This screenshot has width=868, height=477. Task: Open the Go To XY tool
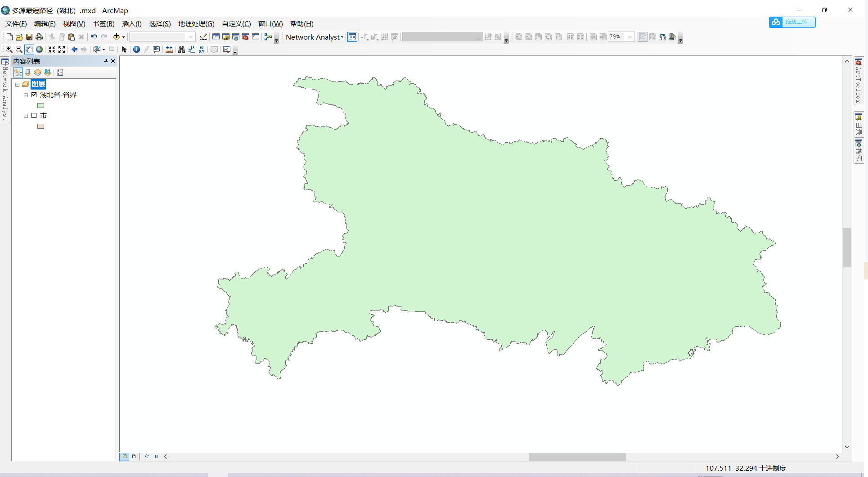tap(202, 49)
